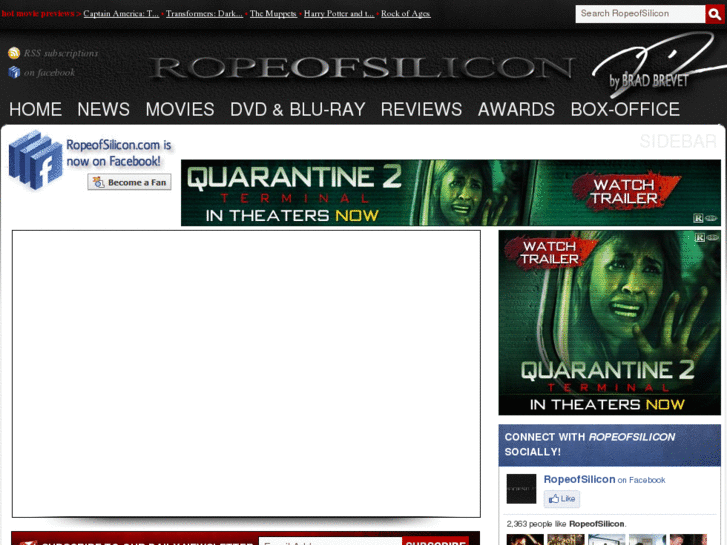
Task: Open Harry Potter preview link
Action: tap(339, 13)
